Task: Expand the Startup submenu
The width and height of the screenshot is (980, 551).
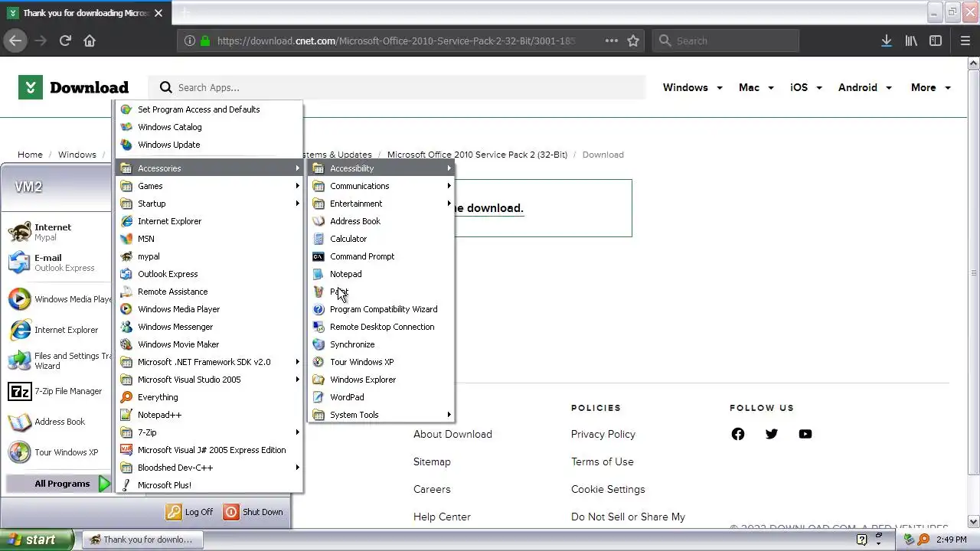Action: click(x=209, y=204)
